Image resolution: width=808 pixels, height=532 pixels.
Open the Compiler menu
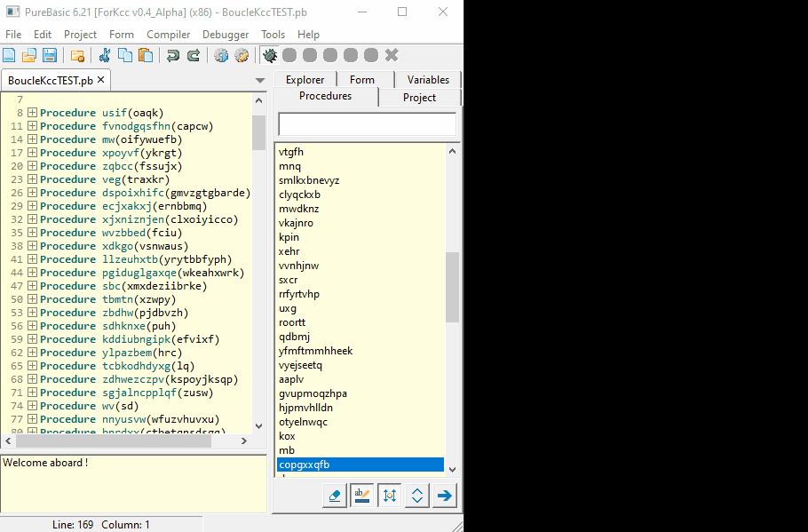[x=168, y=35]
